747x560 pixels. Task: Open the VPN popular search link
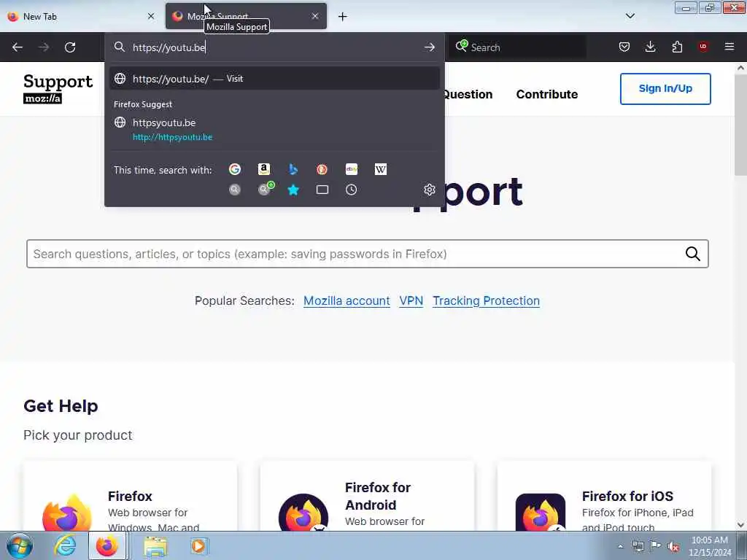point(411,301)
